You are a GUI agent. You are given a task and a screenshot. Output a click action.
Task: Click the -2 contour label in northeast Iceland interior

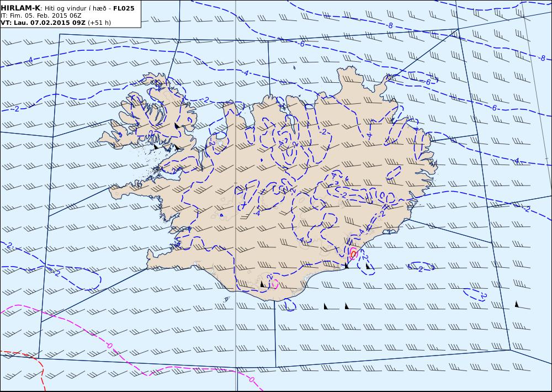click(323, 132)
